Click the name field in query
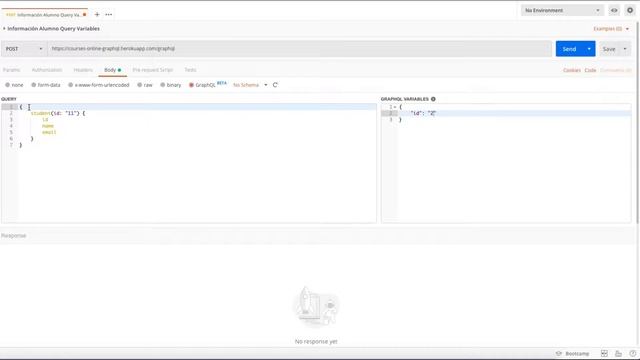Image resolution: width=640 pixels, height=360 pixels. [x=48, y=126]
